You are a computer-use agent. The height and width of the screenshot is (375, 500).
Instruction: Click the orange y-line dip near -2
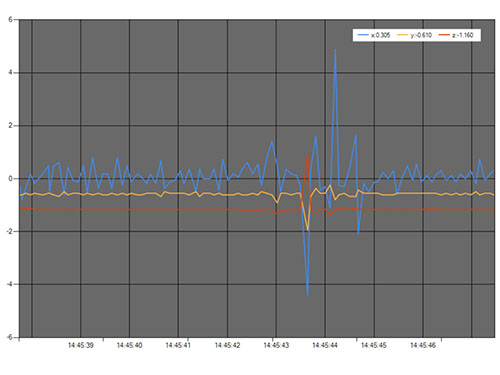[x=308, y=230]
